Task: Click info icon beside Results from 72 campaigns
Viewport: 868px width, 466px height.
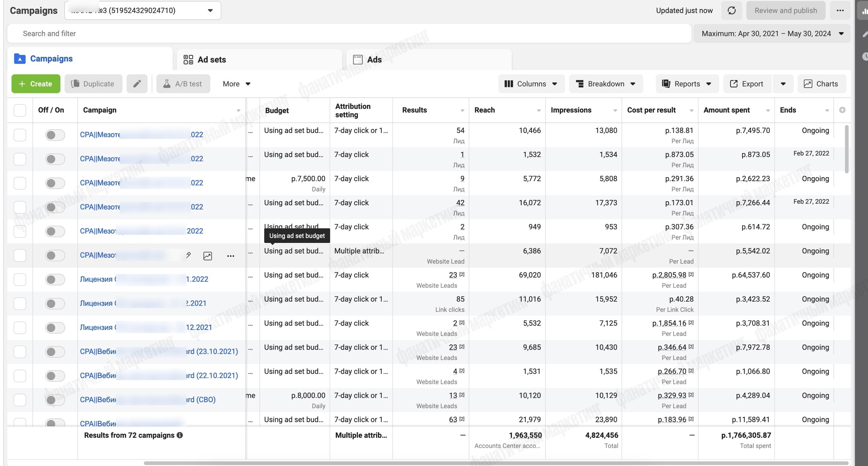Action: [x=180, y=435]
